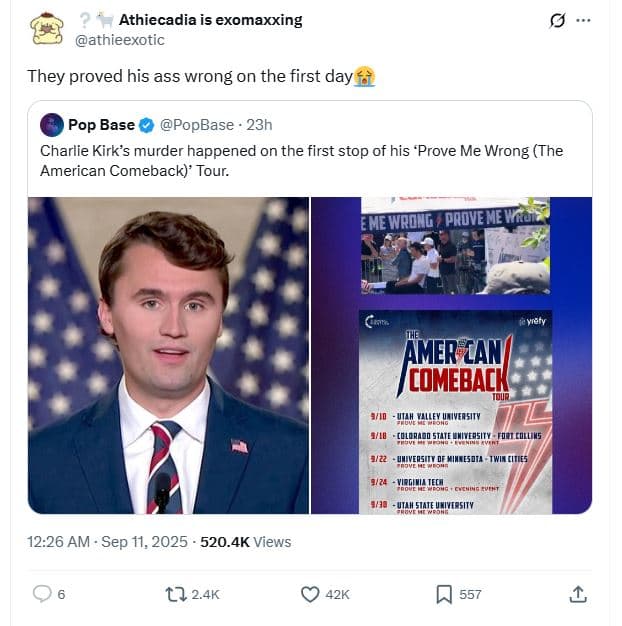This screenshot has height=626, width=622.
Task: Click the repost arrows icon
Action: click(x=176, y=594)
